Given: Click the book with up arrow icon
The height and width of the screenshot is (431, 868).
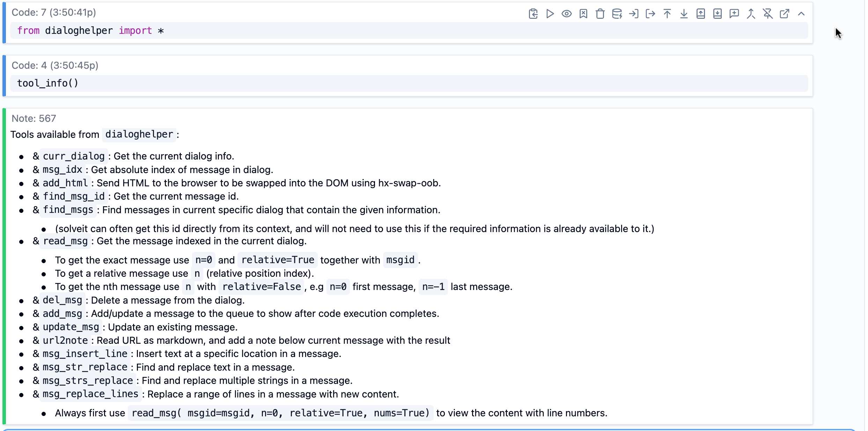Looking at the screenshot, I should click(x=701, y=14).
